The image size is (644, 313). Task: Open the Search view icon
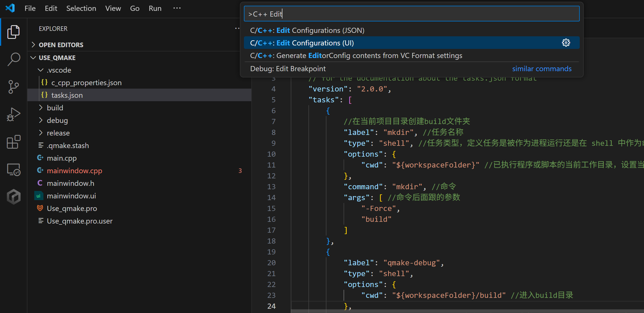pyautogui.click(x=13, y=59)
